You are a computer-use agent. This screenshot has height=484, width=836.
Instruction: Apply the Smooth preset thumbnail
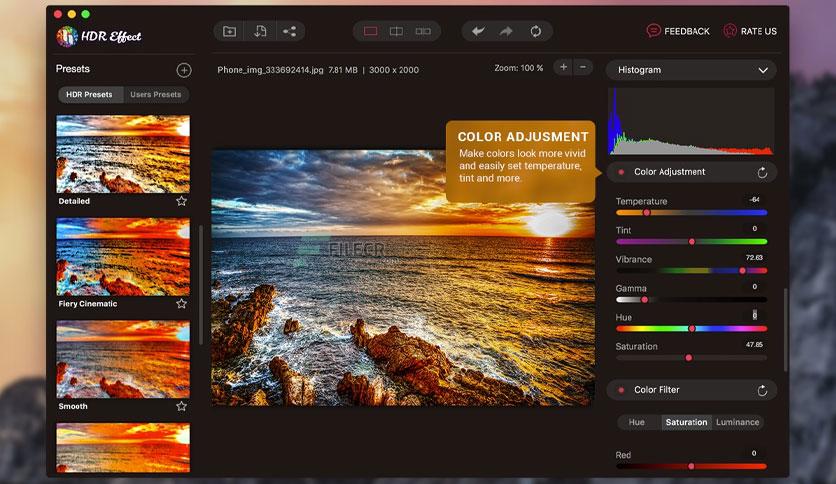pos(123,359)
